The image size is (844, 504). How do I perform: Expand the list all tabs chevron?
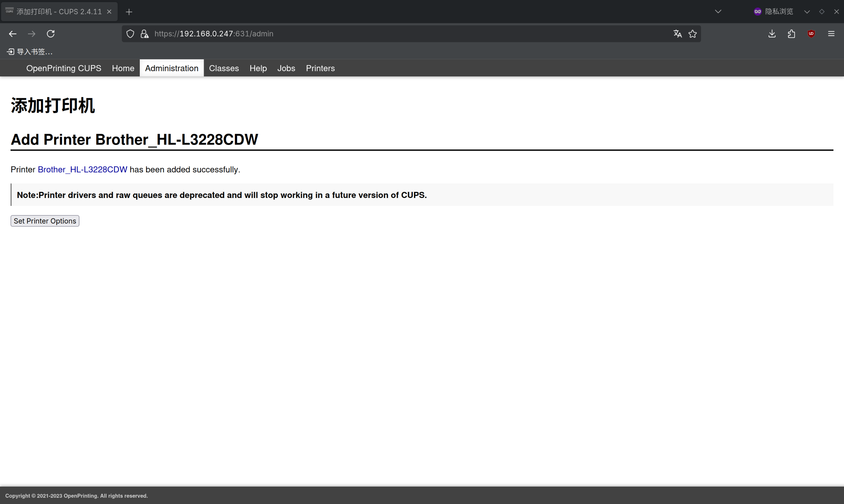coord(718,12)
